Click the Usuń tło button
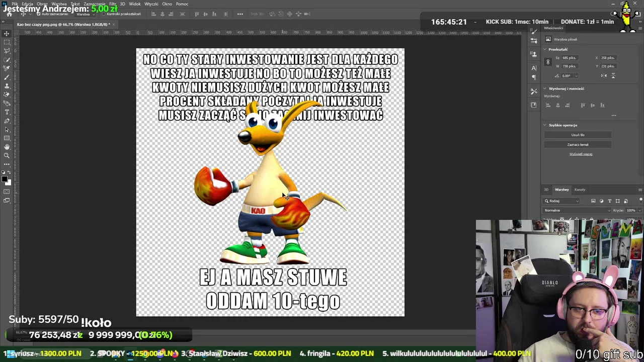 (578, 135)
